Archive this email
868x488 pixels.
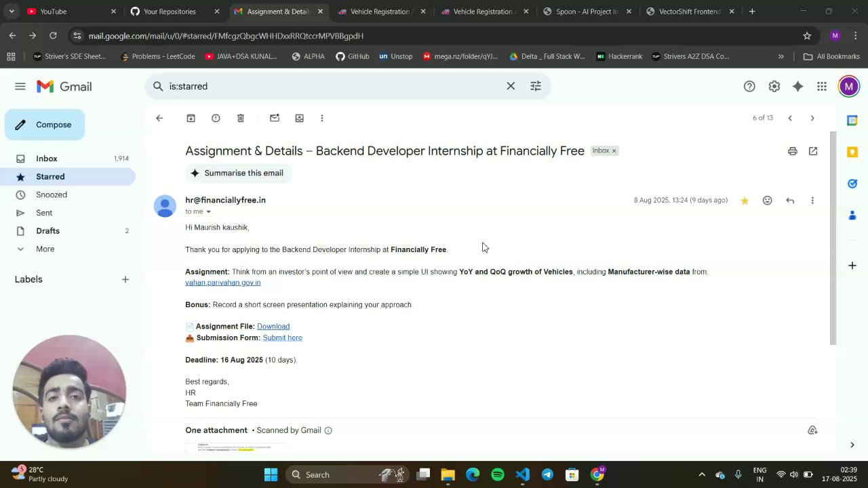point(191,118)
